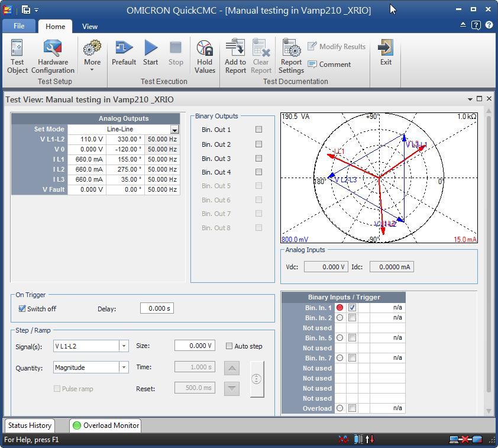Click the step wheel control
The width and height of the screenshot is (498, 448).
[257, 379]
